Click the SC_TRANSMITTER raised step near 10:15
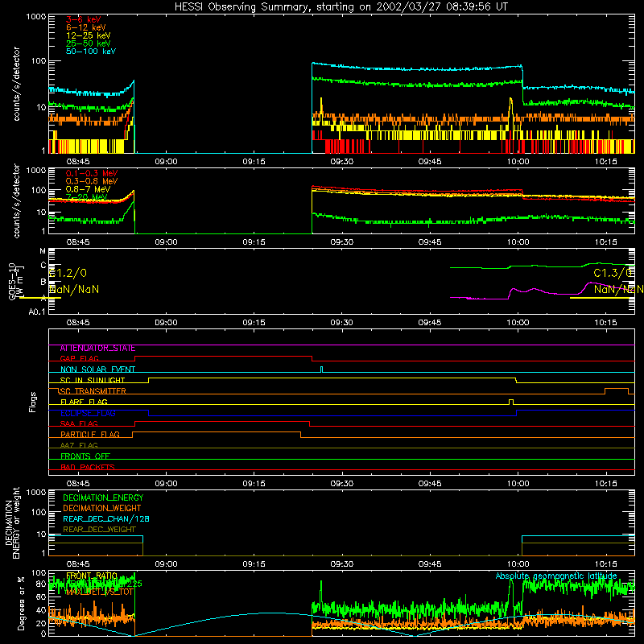 point(617,390)
